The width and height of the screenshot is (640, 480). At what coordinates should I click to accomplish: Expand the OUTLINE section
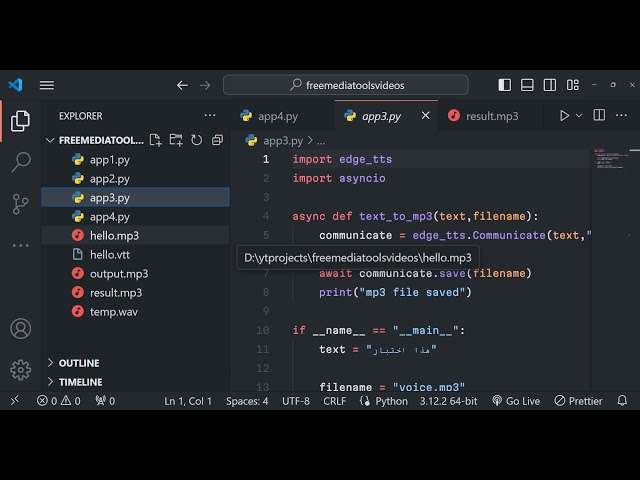tap(79, 363)
